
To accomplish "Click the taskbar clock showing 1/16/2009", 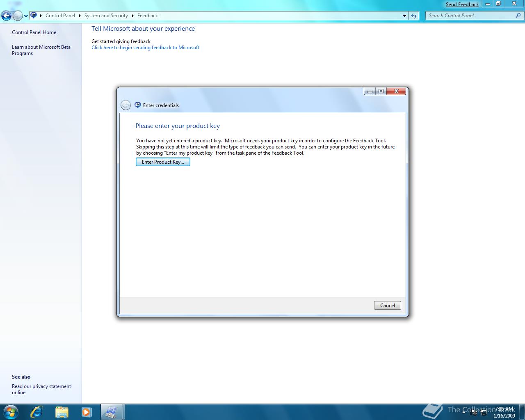I will (504, 412).
